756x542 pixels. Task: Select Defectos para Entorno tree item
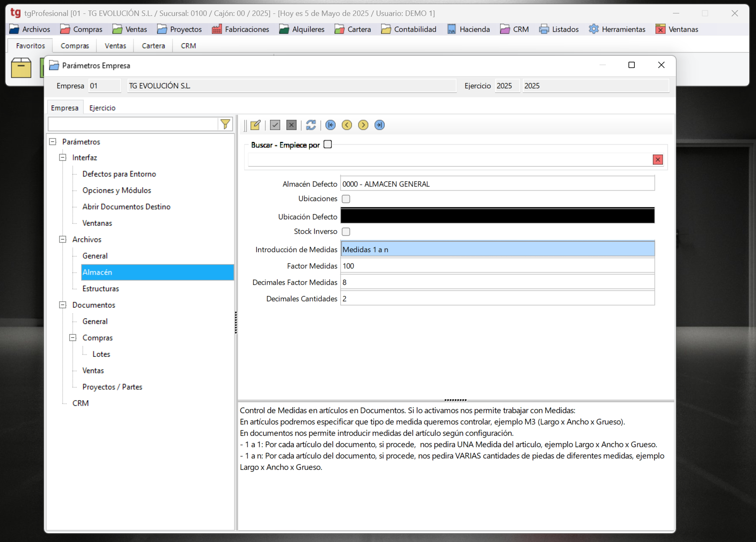(119, 174)
